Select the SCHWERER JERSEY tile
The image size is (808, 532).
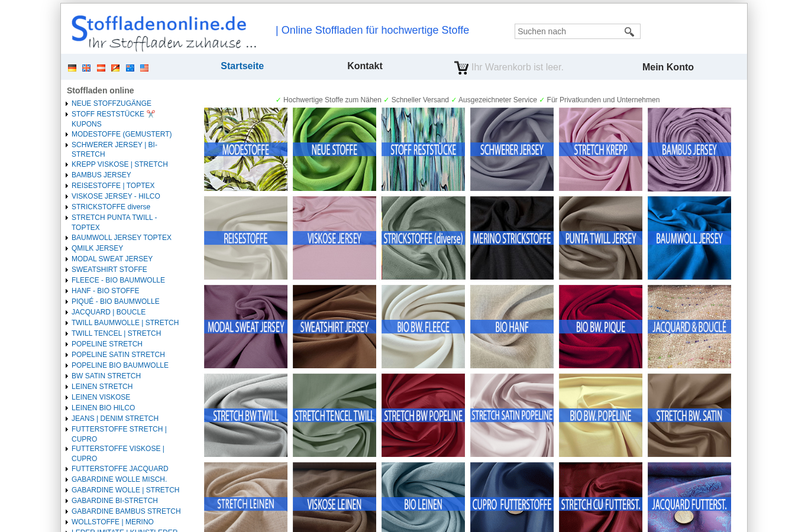click(x=512, y=149)
